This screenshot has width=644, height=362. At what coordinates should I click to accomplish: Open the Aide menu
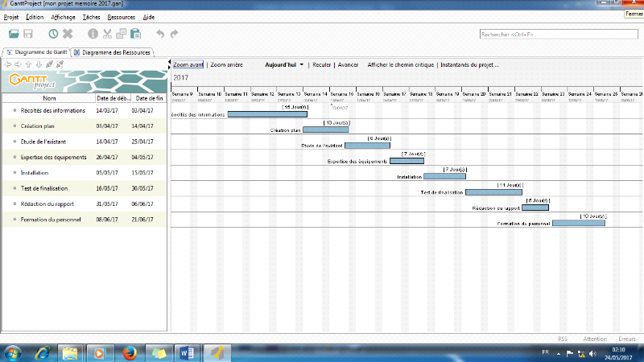(149, 17)
